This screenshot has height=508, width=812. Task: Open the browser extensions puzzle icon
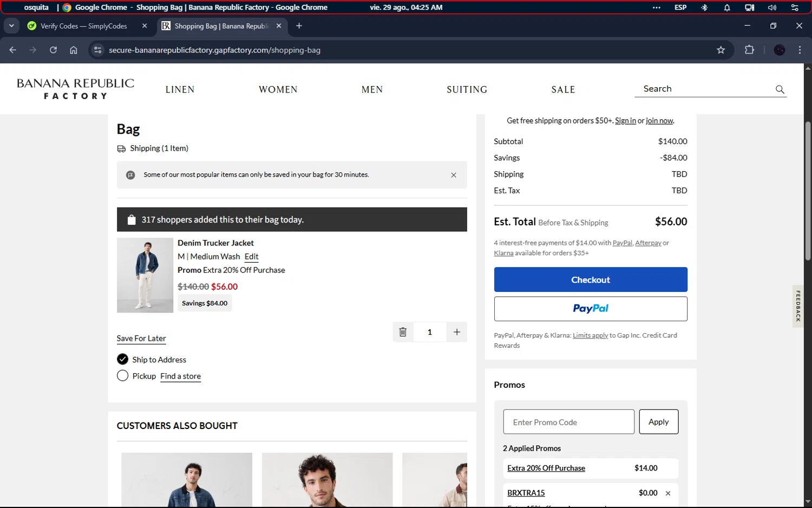749,50
